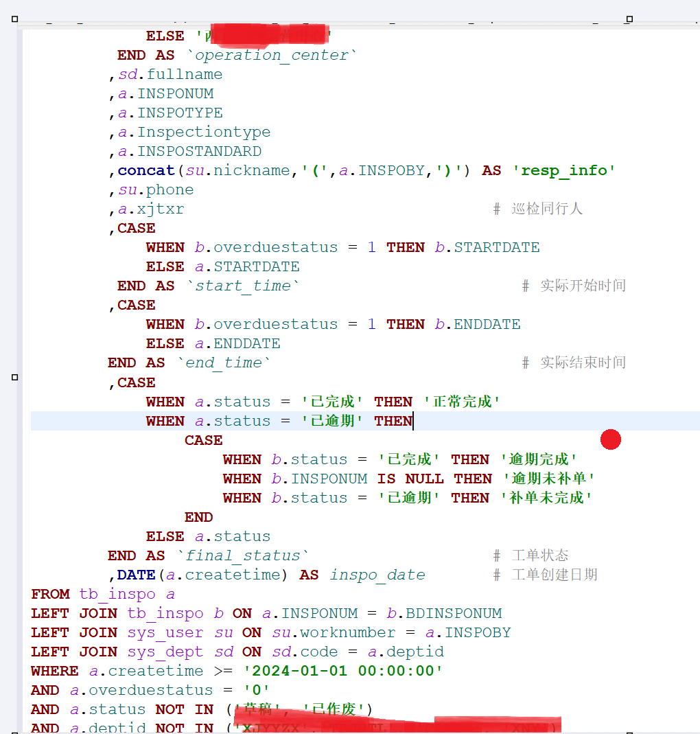
Task: Click the a.Inspectiontype column
Action: (194, 132)
